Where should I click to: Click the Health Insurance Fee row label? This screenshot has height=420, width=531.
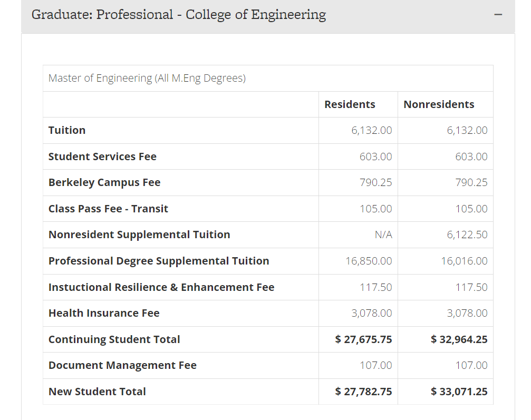[104, 313]
